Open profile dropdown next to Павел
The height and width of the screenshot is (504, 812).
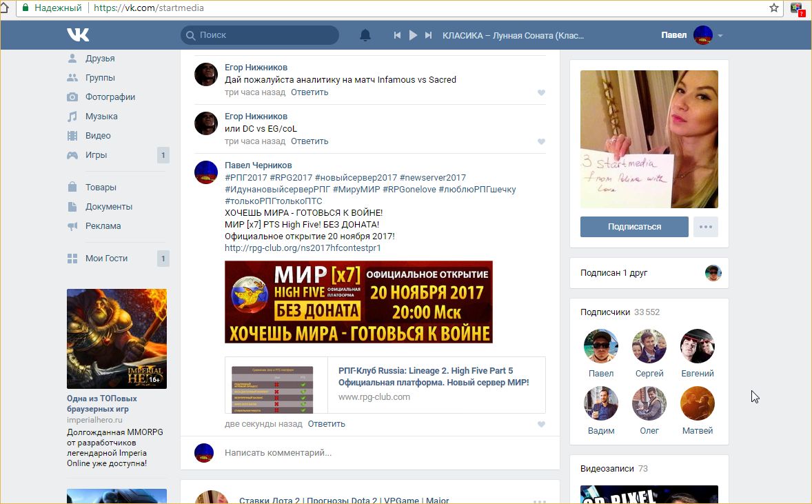pyautogui.click(x=720, y=36)
